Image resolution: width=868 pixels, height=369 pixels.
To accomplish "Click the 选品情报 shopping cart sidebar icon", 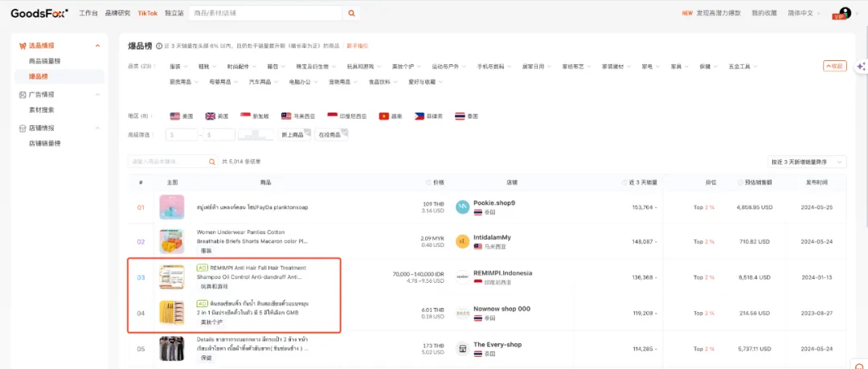I will click(x=23, y=46).
